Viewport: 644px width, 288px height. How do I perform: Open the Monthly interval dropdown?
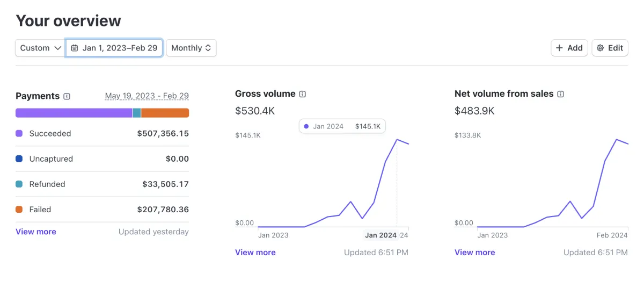click(x=191, y=48)
